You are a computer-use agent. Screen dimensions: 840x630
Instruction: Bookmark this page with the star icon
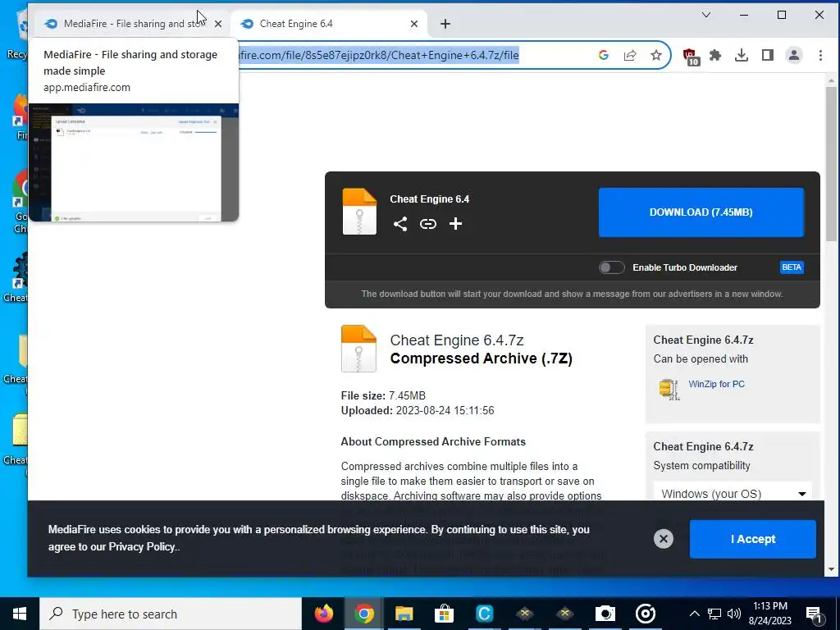[x=655, y=55]
